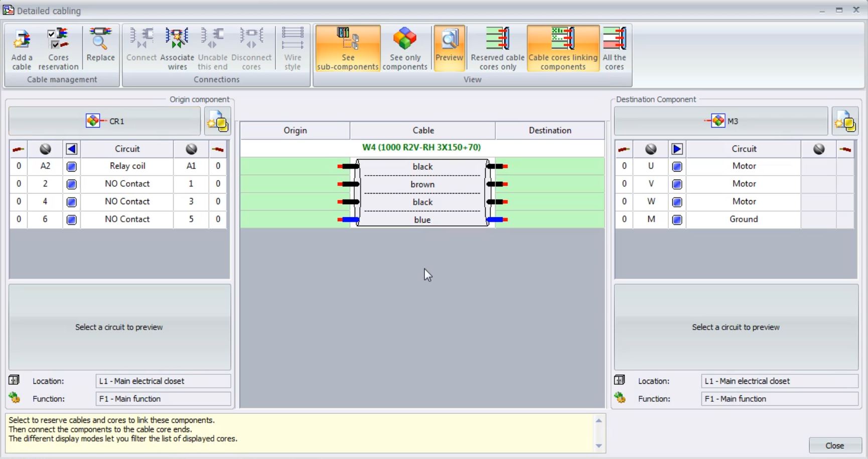The height and width of the screenshot is (459, 868).
Task: Open the Wire style tool
Action: pos(293,48)
